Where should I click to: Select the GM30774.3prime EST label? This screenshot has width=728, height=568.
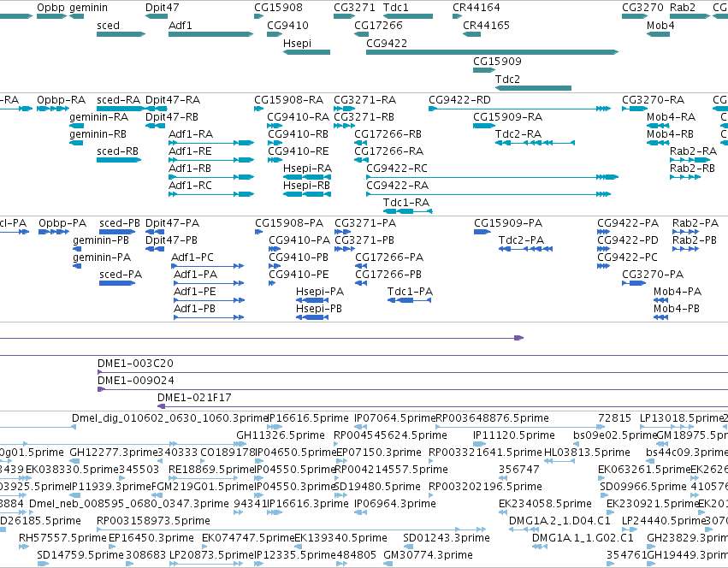[x=428, y=555]
